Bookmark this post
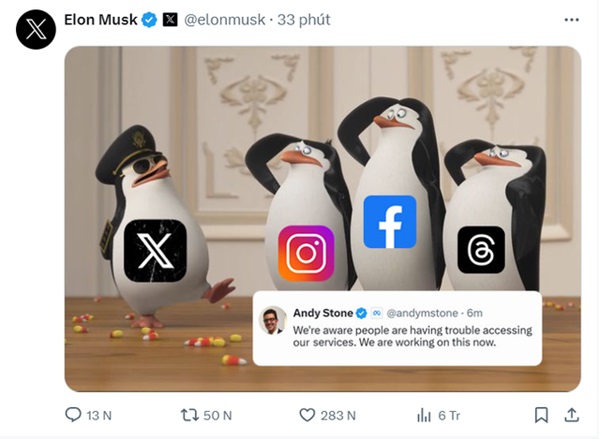Screen dimensions: 600x439 click(x=541, y=415)
